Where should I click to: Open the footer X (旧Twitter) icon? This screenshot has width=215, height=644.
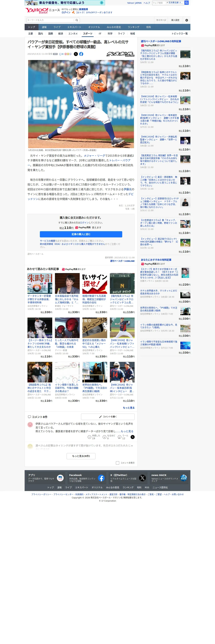tap(142, 478)
